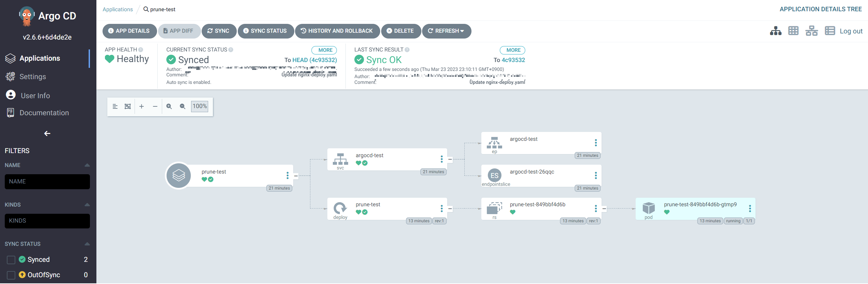
Task: Open Settings in the sidebar
Action: click(33, 77)
